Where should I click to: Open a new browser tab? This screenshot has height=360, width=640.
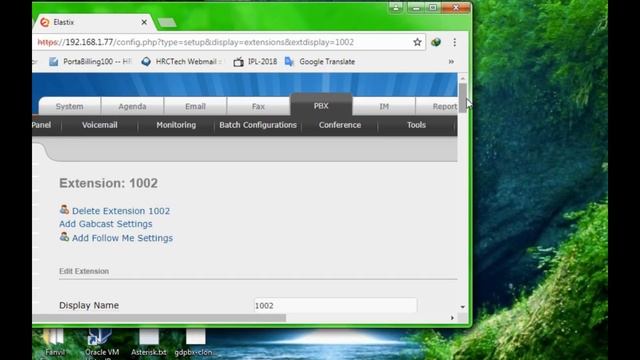167,22
